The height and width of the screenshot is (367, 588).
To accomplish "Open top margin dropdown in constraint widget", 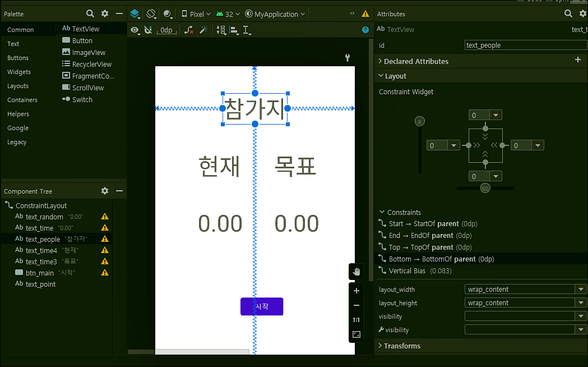I will (x=496, y=115).
